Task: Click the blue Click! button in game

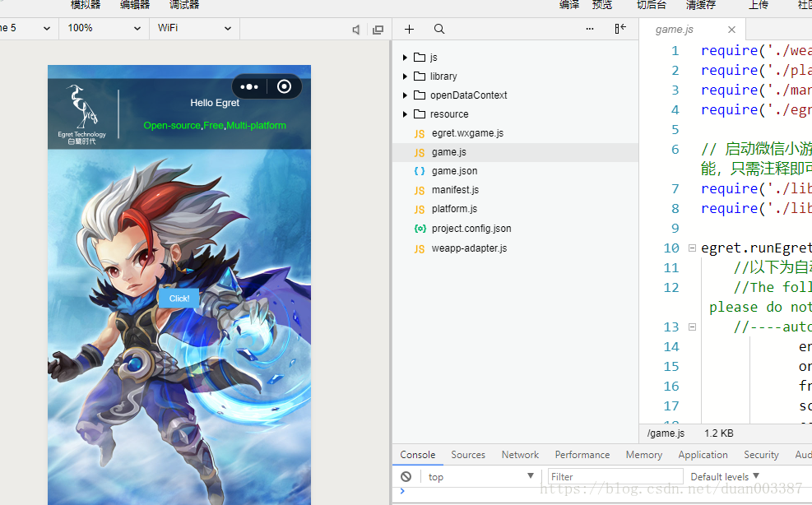Action: (x=179, y=299)
